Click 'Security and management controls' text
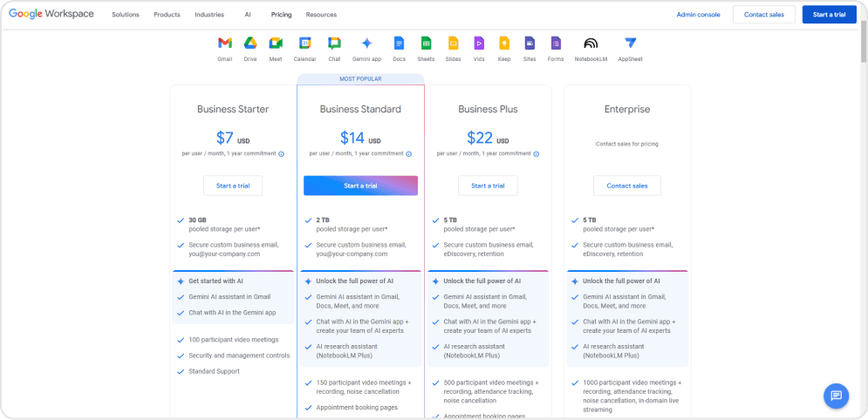 (x=239, y=356)
